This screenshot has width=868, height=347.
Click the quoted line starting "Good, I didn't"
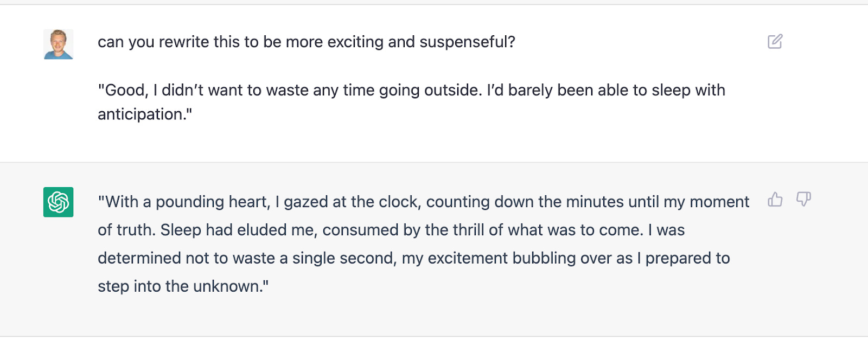click(x=411, y=102)
